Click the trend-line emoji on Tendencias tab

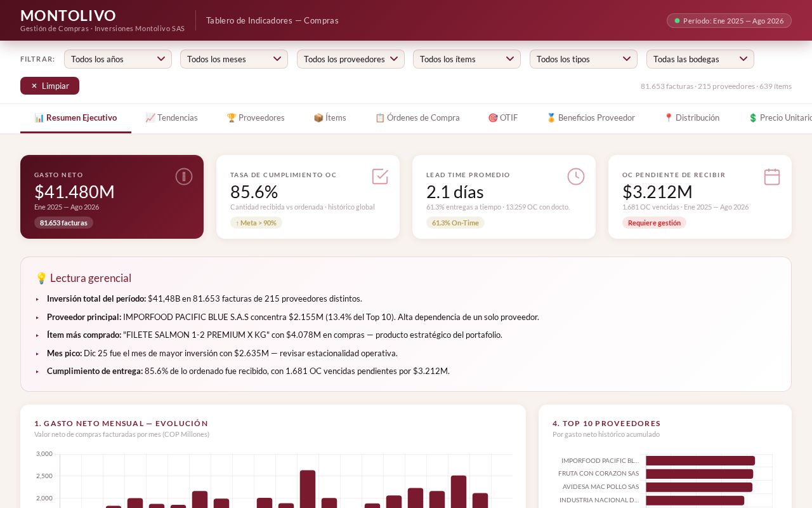[150, 118]
